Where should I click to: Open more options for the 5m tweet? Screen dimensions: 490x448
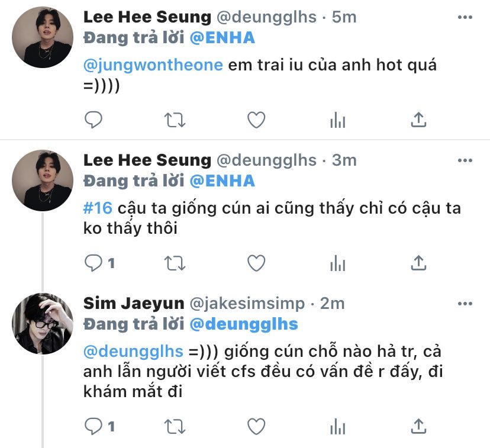pyautogui.click(x=465, y=17)
